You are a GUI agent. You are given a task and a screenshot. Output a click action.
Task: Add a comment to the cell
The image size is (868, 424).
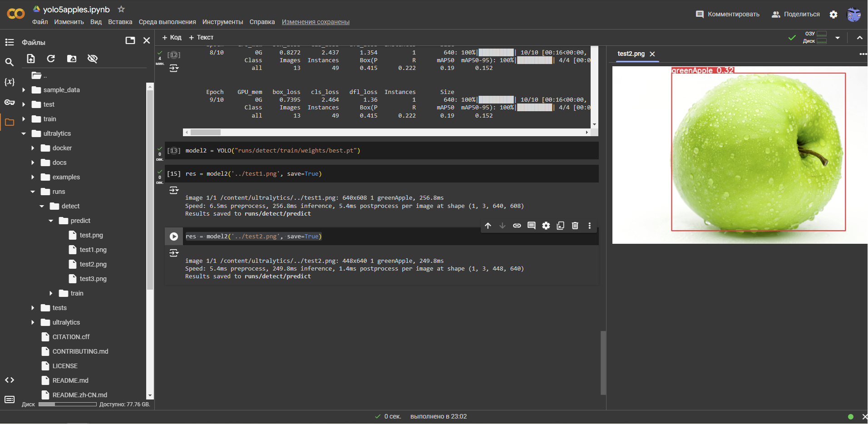point(532,226)
